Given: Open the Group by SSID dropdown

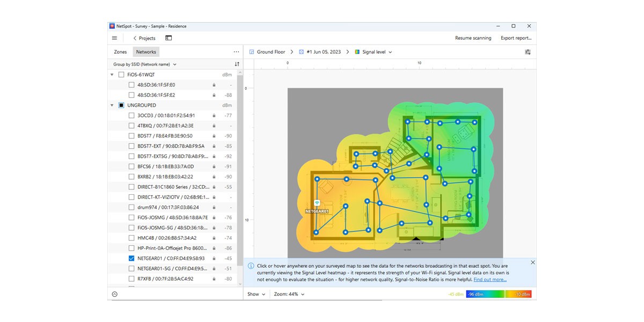Looking at the screenshot, I should (144, 64).
